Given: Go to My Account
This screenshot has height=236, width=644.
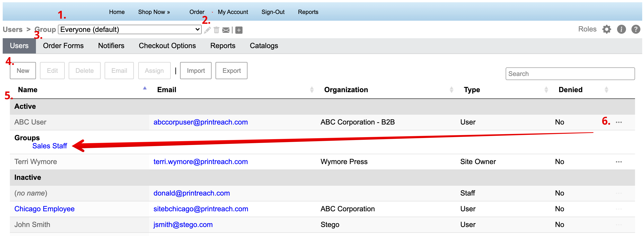Looking at the screenshot, I should pyautogui.click(x=233, y=12).
